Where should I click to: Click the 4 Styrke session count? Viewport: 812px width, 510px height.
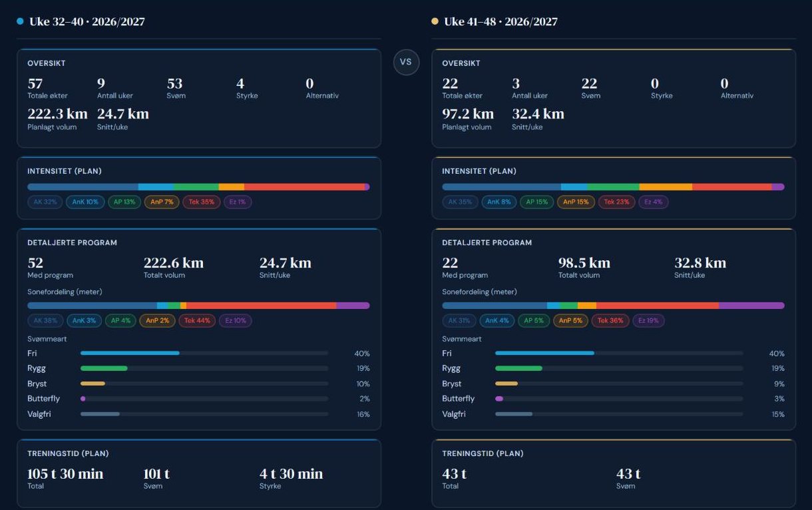pyautogui.click(x=240, y=83)
